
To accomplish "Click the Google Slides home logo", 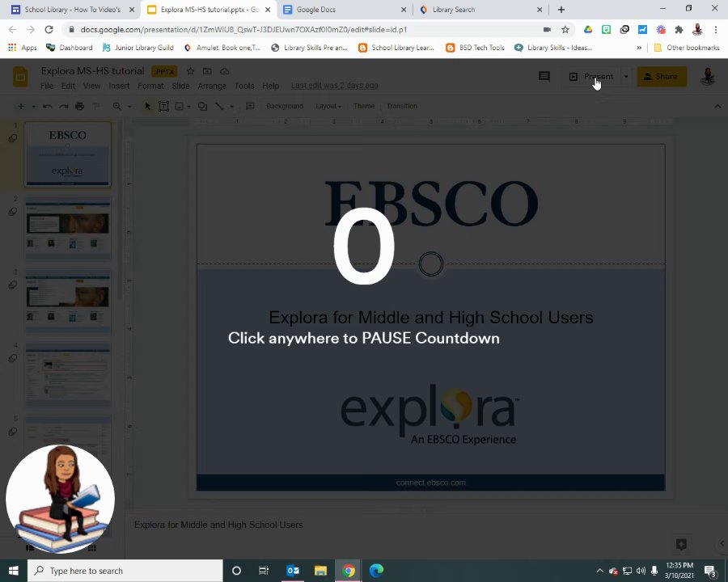I will (x=20, y=77).
